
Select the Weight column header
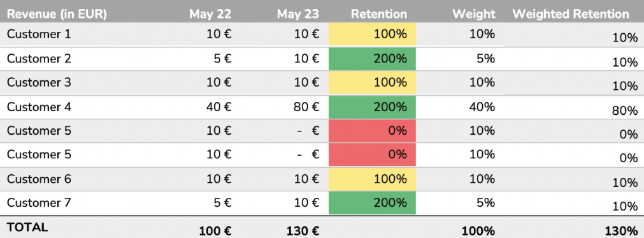(473, 15)
